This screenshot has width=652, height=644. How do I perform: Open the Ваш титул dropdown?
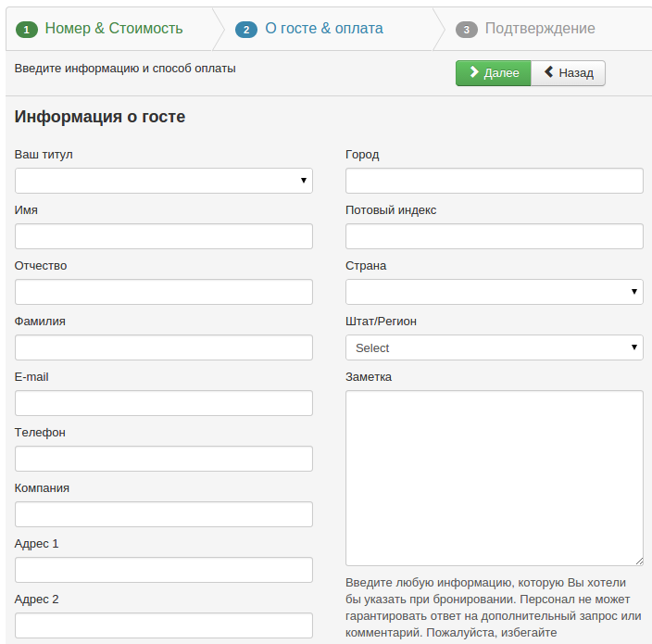163,181
